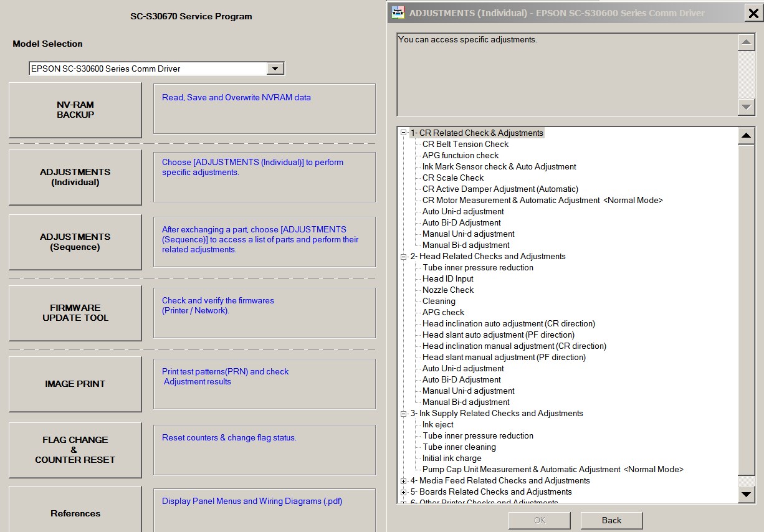Screen dimensions: 764x532
Task: Select CR Scale Check
Action: pyautogui.click(x=453, y=178)
